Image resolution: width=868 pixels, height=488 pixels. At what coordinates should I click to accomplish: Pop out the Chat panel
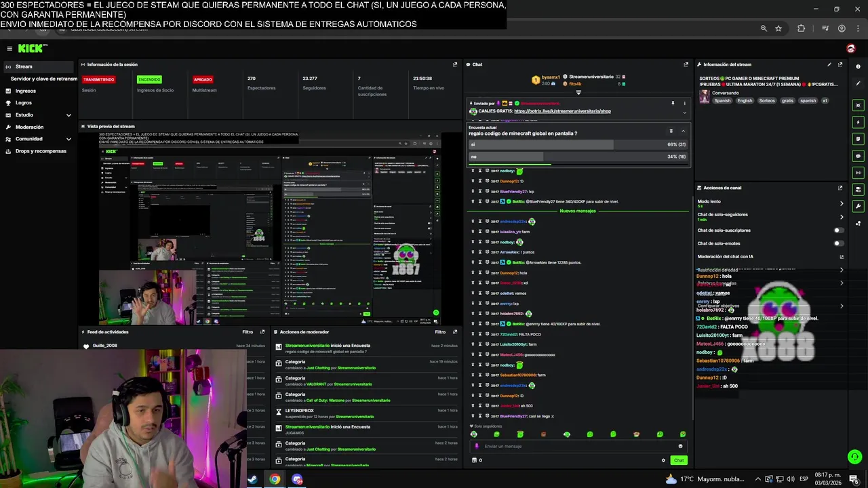[686, 64]
